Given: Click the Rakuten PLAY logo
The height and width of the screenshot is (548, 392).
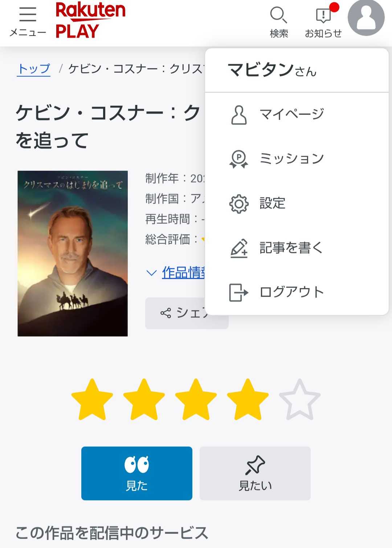Looking at the screenshot, I should click(x=90, y=21).
